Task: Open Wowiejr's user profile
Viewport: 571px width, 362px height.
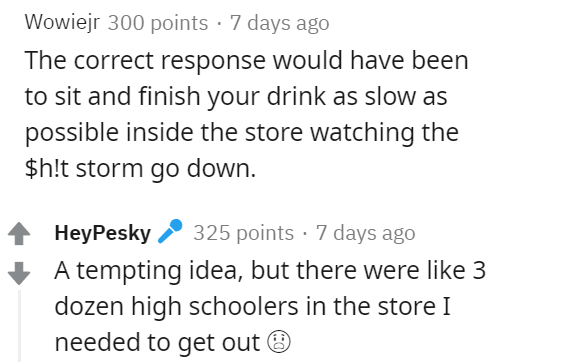Action: (62, 22)
